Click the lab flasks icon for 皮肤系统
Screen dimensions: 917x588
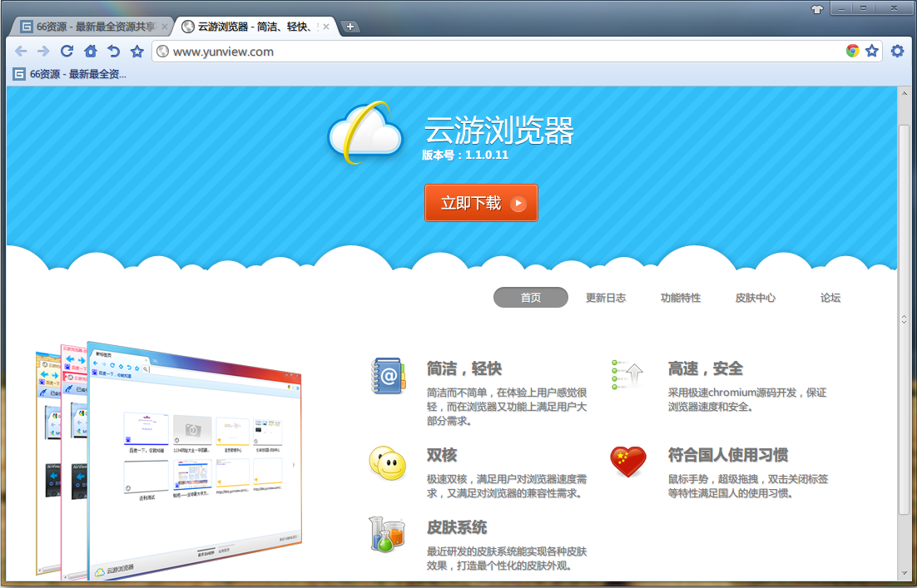click(387, 534)
